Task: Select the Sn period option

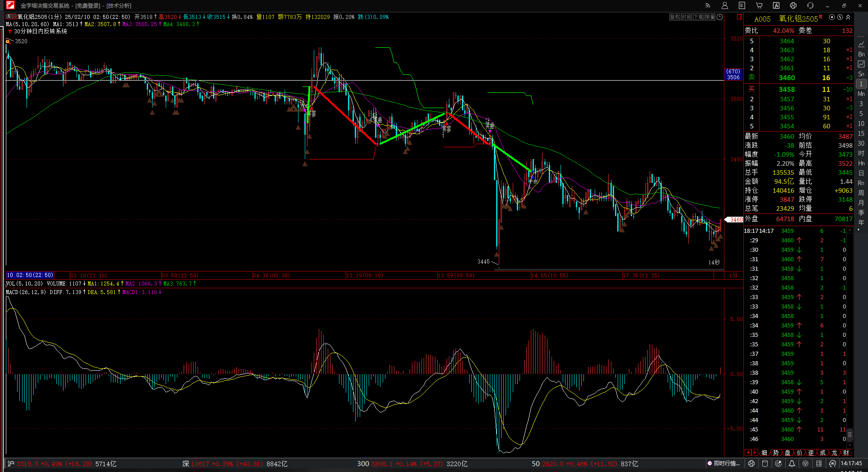Action: coord(861,74)
